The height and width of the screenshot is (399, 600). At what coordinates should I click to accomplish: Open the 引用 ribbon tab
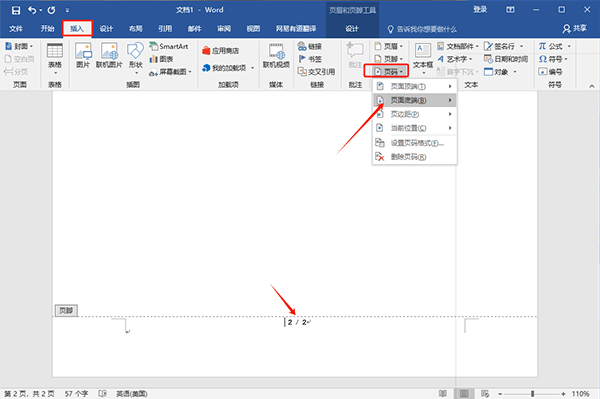(x=165, y=29)
